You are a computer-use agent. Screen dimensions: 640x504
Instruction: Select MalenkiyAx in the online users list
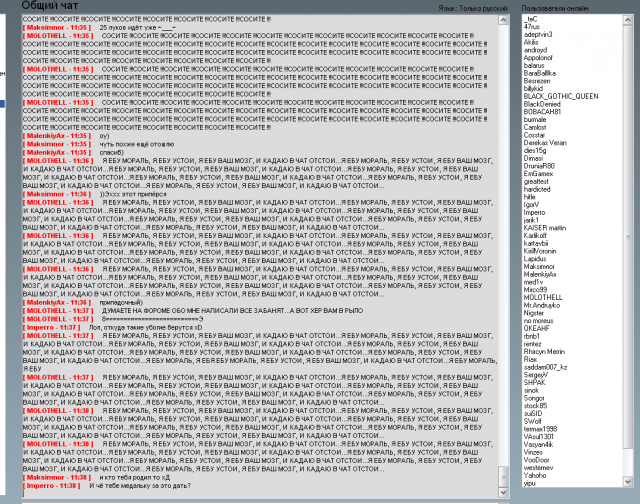540,275
